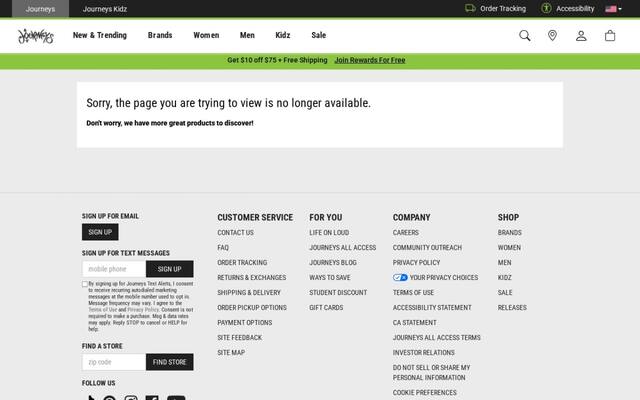Open Sale link under Shop
Image resolution: width=640 pixels, height=400 pixels.
pos(505,293)
